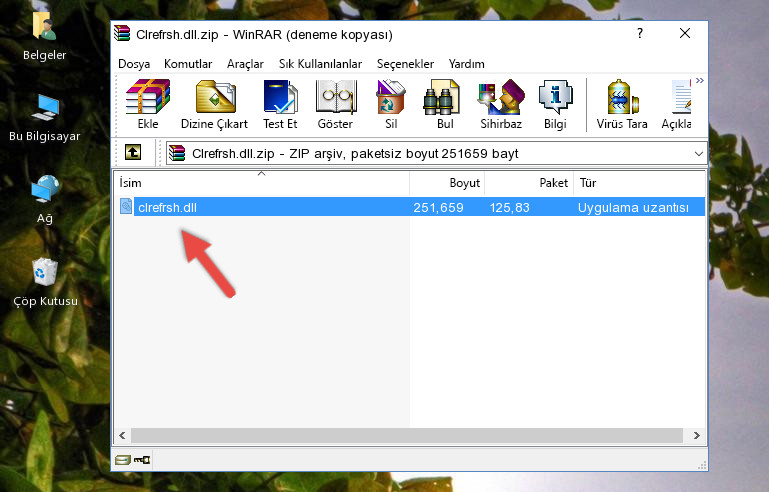This screenshot has height=492, width=769.
Task: Click the horizontal scrollbar right arrow
Action: [x=696, y=435]
